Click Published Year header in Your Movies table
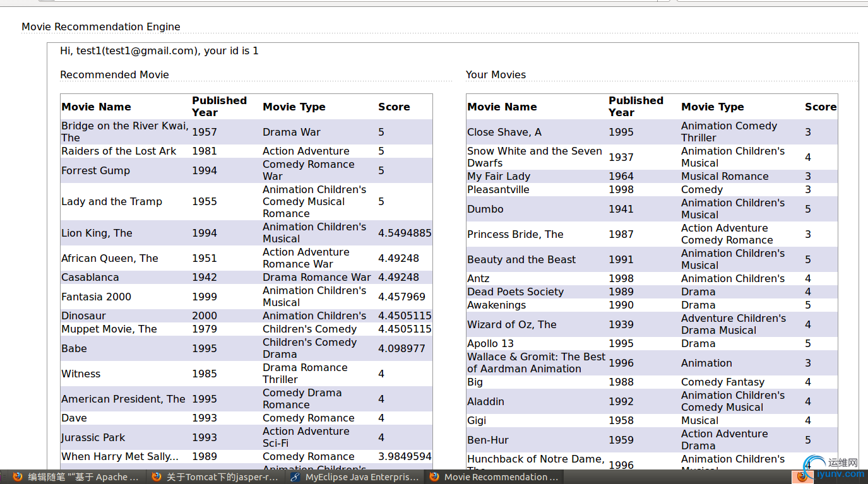The width and height of the screenshot is (868, 484). [636, 107]
